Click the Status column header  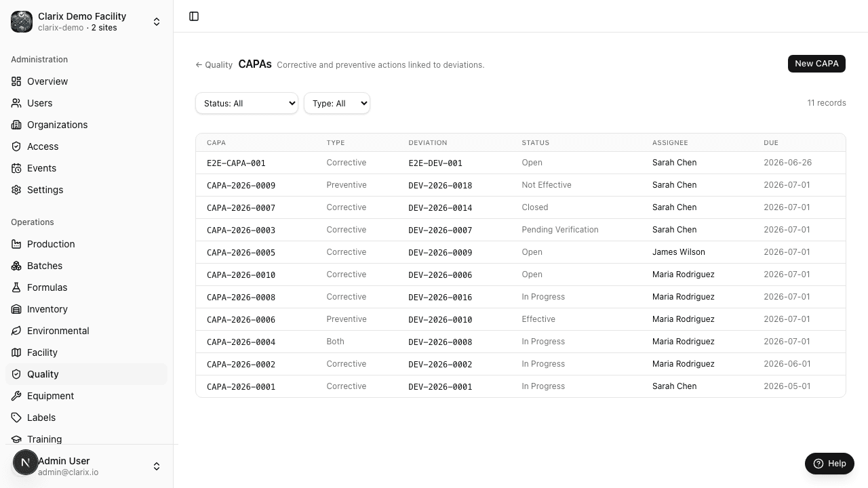pyautogui.click(x=535, y=142)
